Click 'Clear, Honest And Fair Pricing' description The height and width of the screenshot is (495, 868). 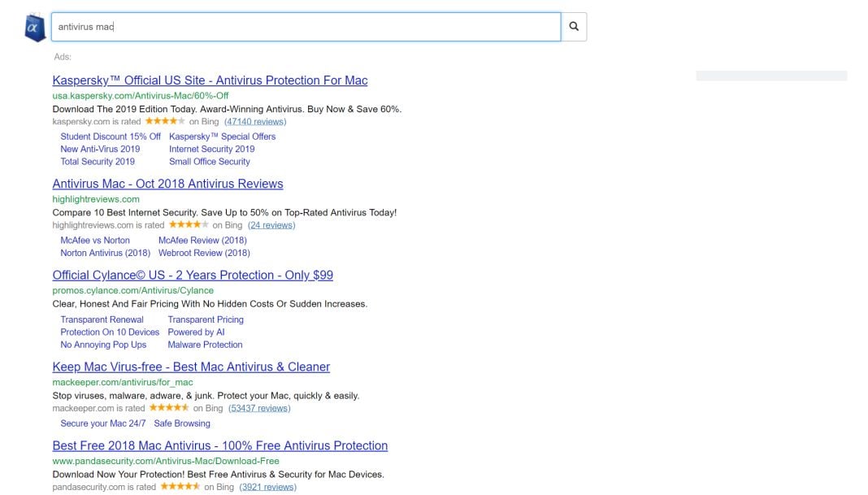[x=210, y=304]
